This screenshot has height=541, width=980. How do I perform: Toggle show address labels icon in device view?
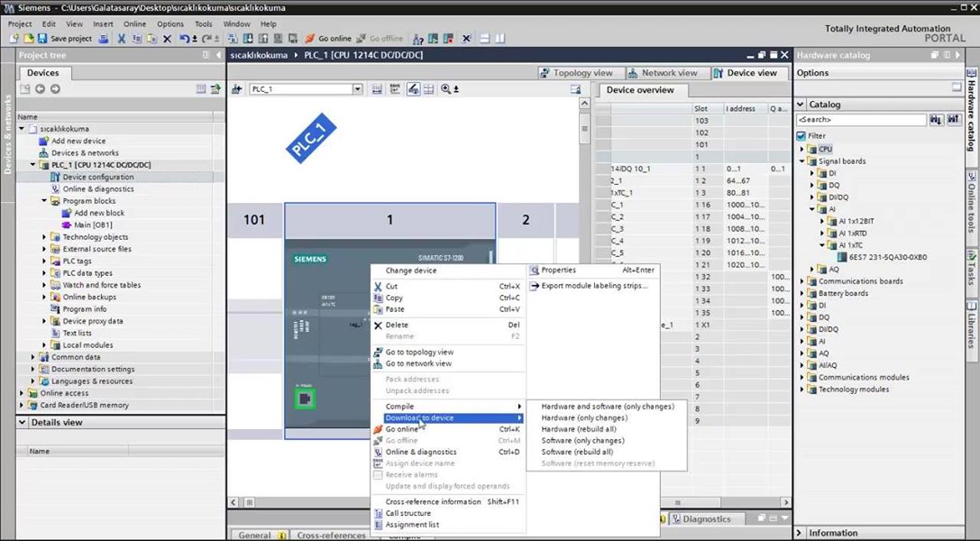413,89
